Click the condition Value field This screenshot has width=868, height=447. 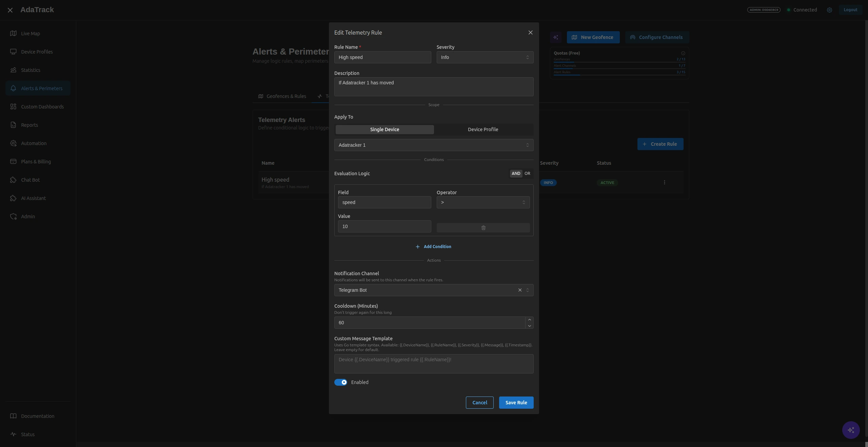(384, 226)
